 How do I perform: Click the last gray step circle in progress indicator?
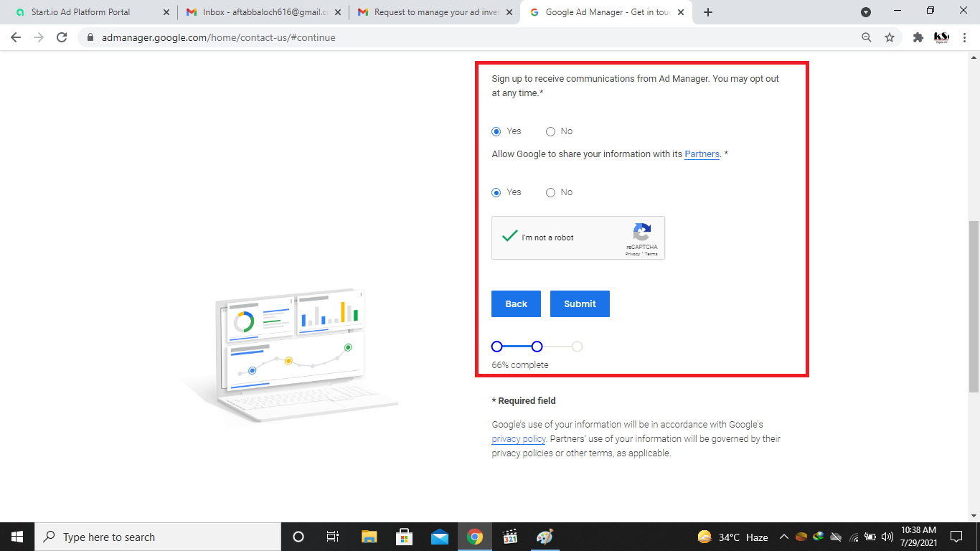point(577,347)
